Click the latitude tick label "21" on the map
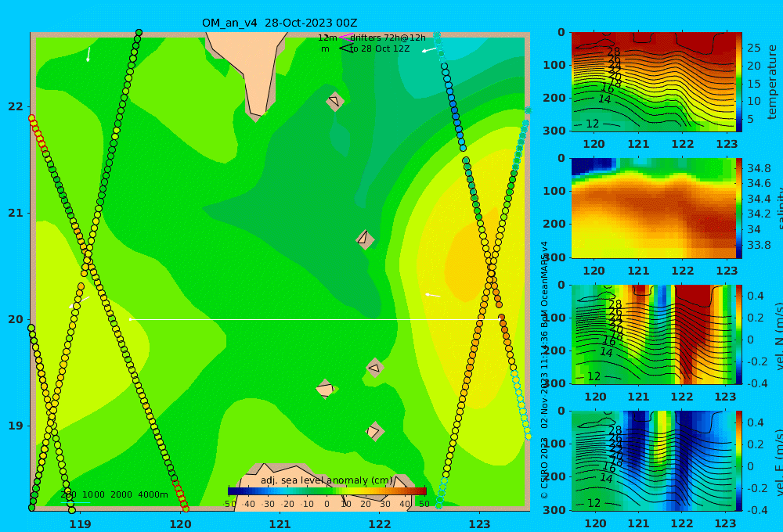The height and width of the screenshot is (532, 783). pos(16,213)
